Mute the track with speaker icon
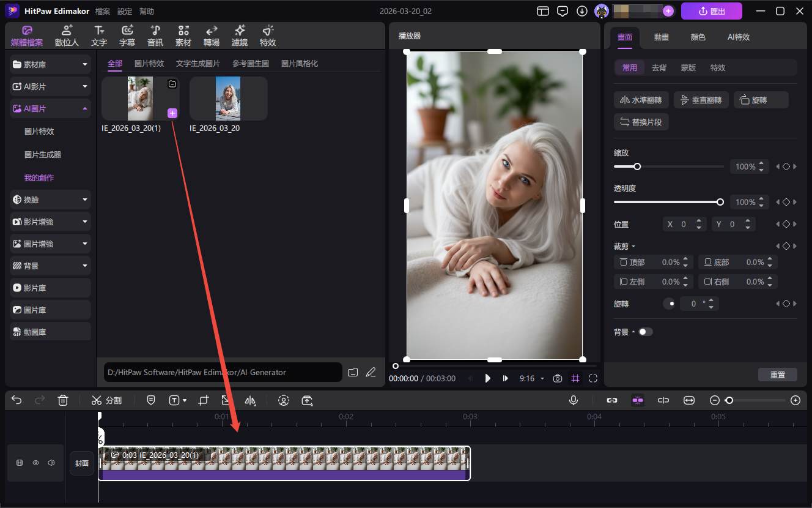Screen dimensions: 812x508 51,463
